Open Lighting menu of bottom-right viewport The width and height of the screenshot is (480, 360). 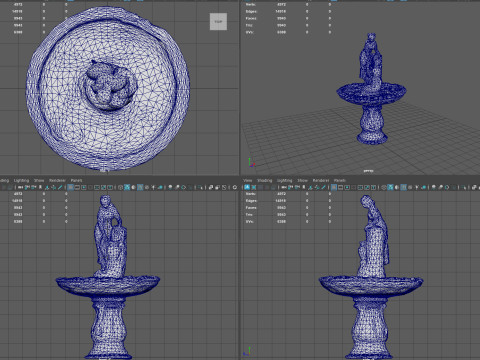(284, 180)
